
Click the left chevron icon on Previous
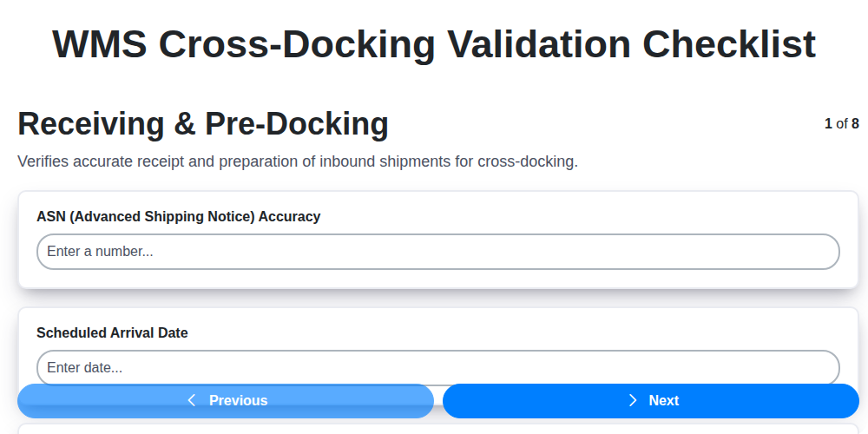(x=192, y=400)
